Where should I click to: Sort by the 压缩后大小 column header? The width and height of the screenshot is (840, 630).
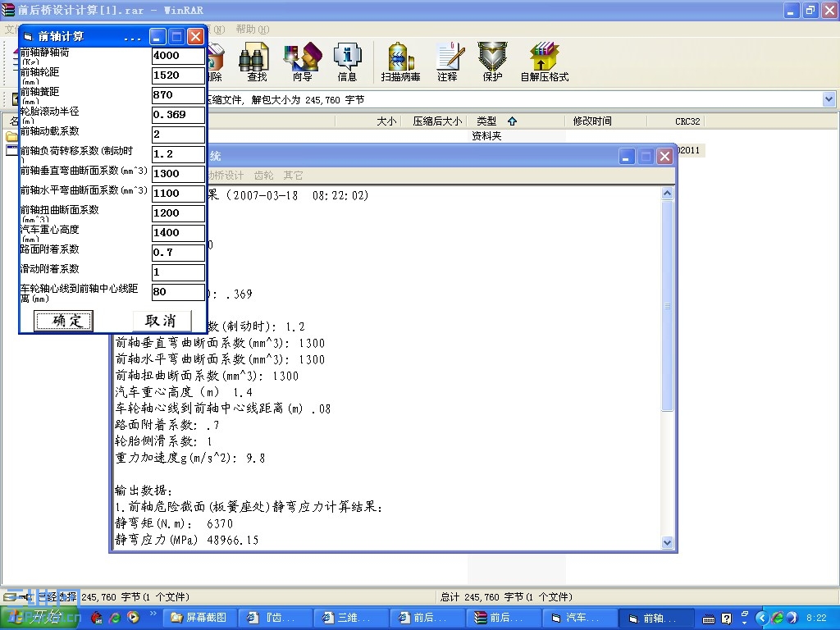[x=437, y=121]
